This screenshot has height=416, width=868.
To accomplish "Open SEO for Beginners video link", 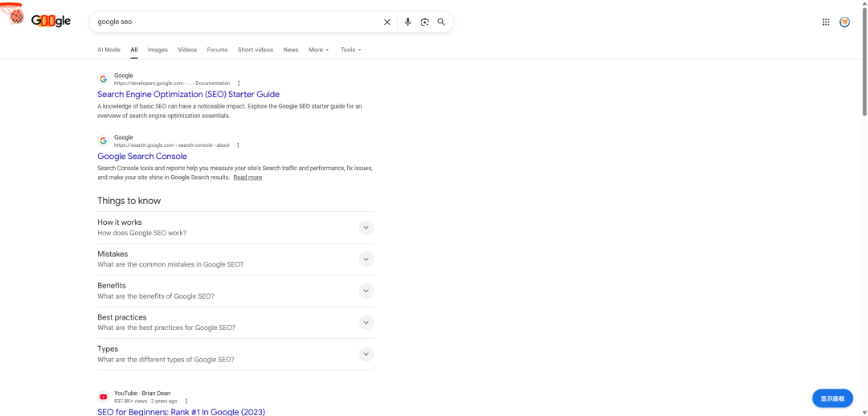I will pyautogui.click(x=181, y=412).
